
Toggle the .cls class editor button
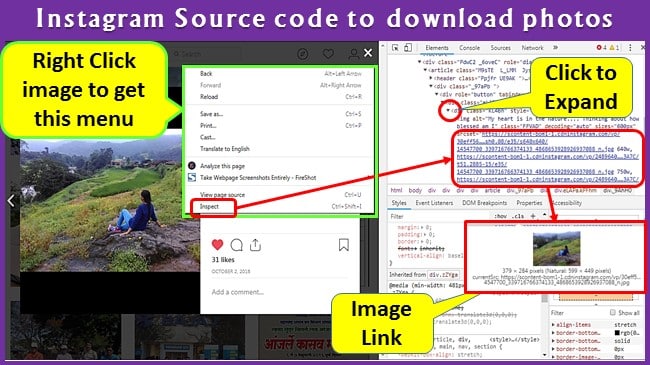(x=518, y=216)
